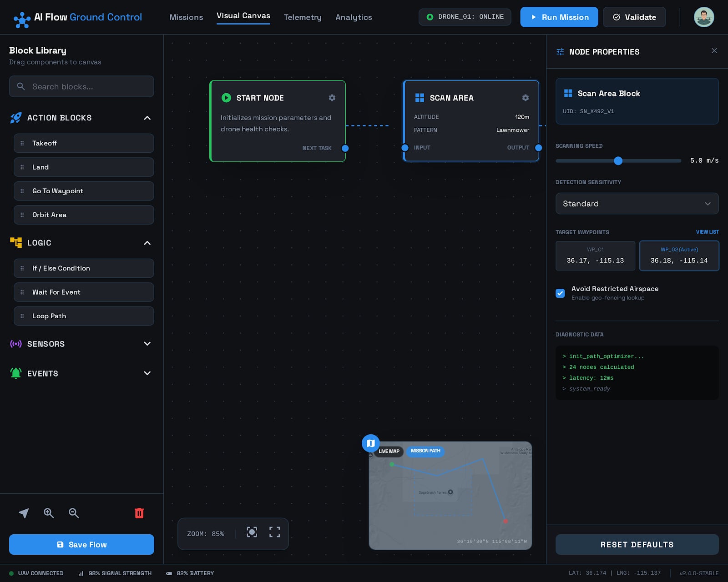The image size is (728, 582).
Task: Collapse the Action Blocks section
Action: tap(147, 118)
